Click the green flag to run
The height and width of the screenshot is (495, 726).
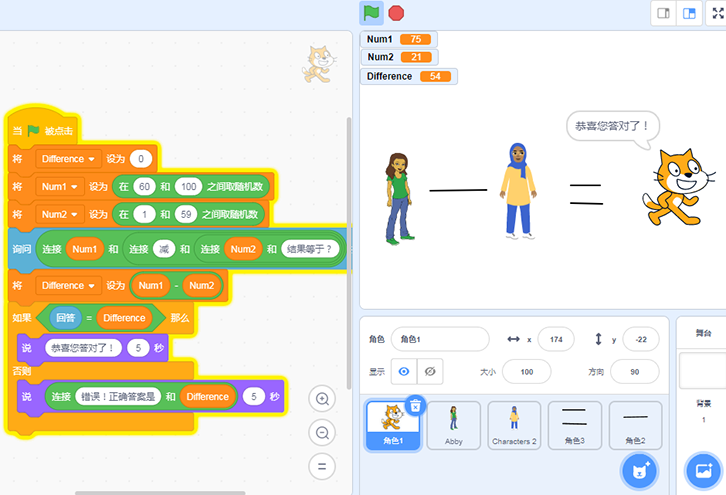[372, 13]
